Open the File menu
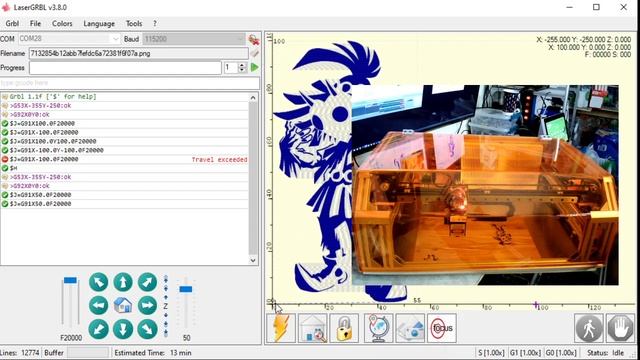 [x=36, y=24]
